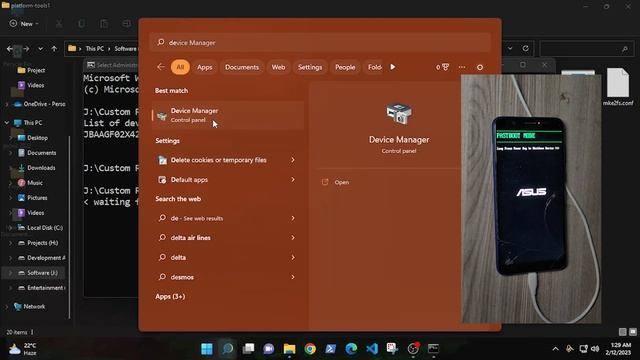Click New button in File Explorer toolbar
The height and width of the screenshot is (360, 640).
(24, 24)
